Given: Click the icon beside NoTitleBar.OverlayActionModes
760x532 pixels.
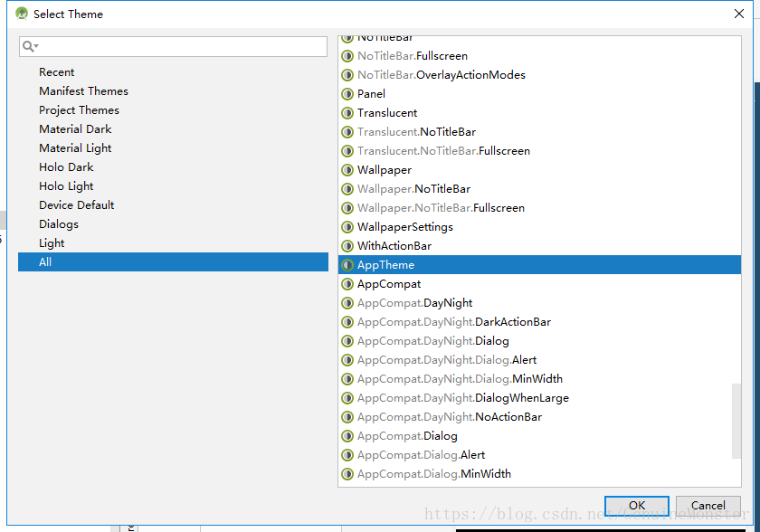Looking at the screenshot, I should coord(347,75).
